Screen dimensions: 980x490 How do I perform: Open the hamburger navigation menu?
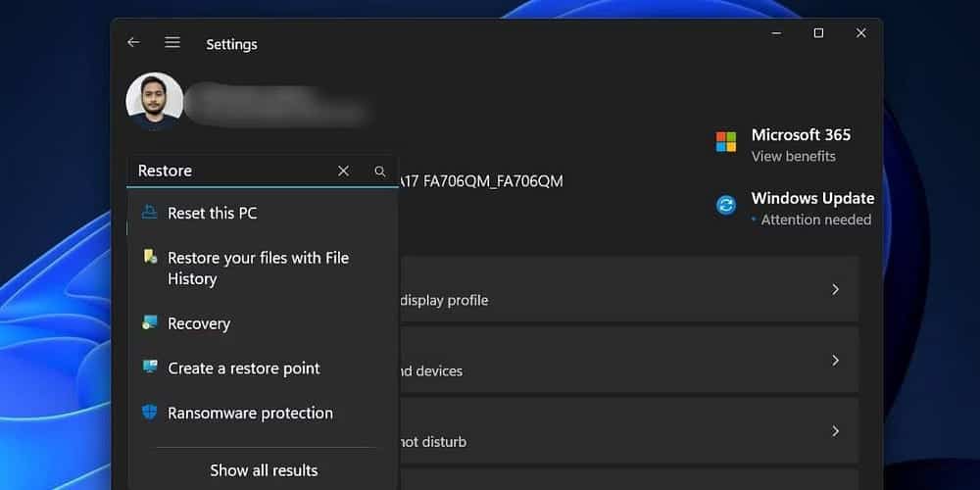[x=172, y=42]
